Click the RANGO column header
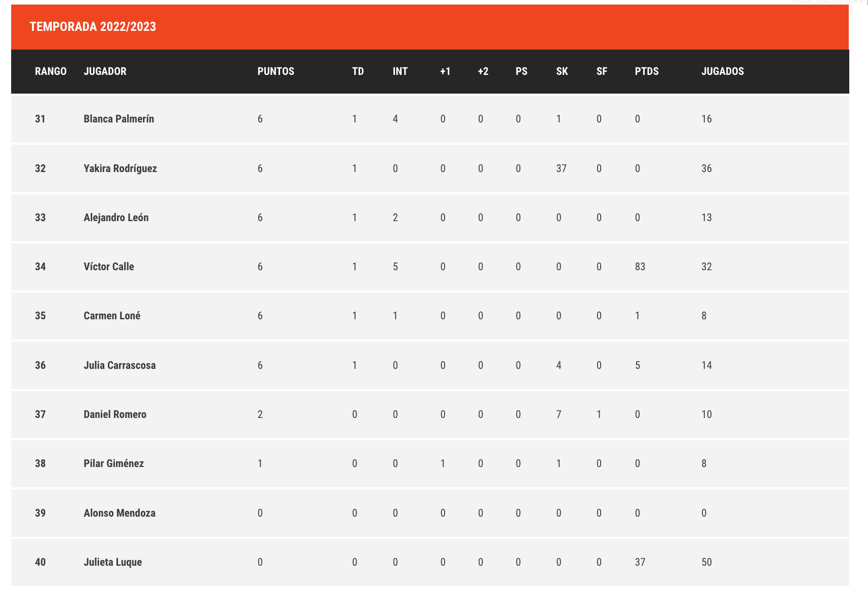The height and width of the screenshot is (590, 868). [x=51, y=71]
